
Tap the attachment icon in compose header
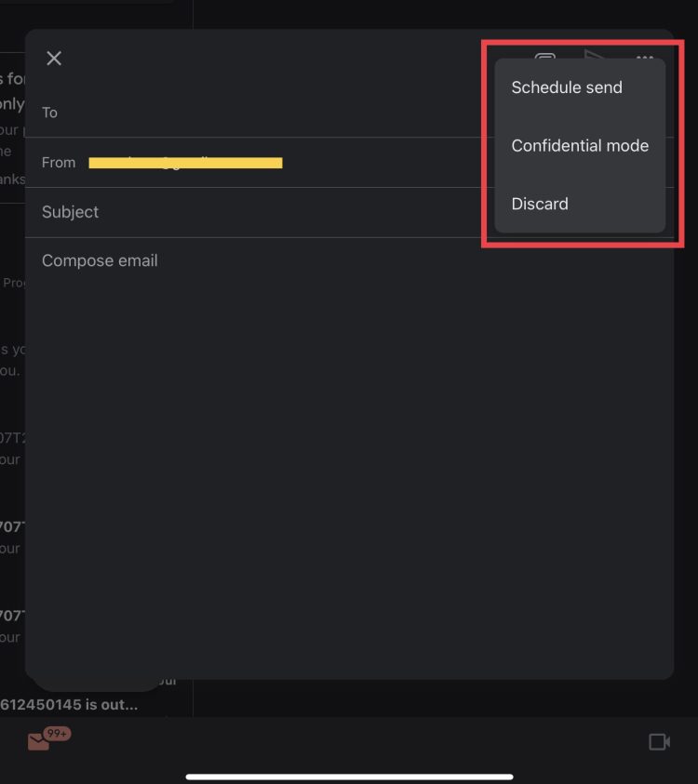[545, 60]
